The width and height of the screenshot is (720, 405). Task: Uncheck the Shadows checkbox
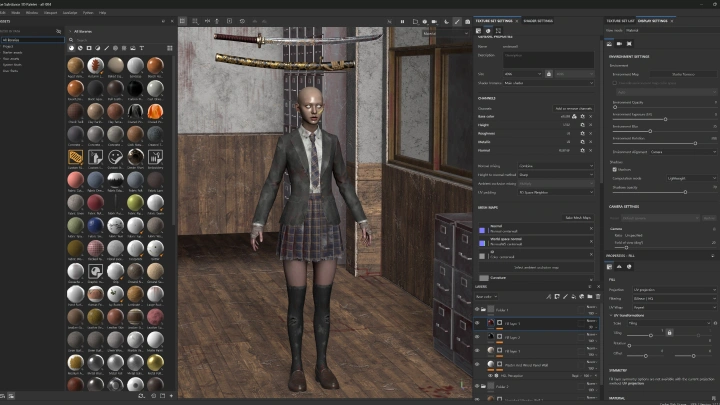(x=614, y=169)
